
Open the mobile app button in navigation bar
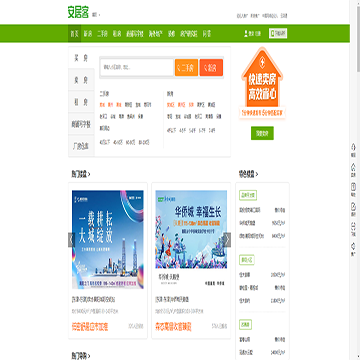click(278, 33)
